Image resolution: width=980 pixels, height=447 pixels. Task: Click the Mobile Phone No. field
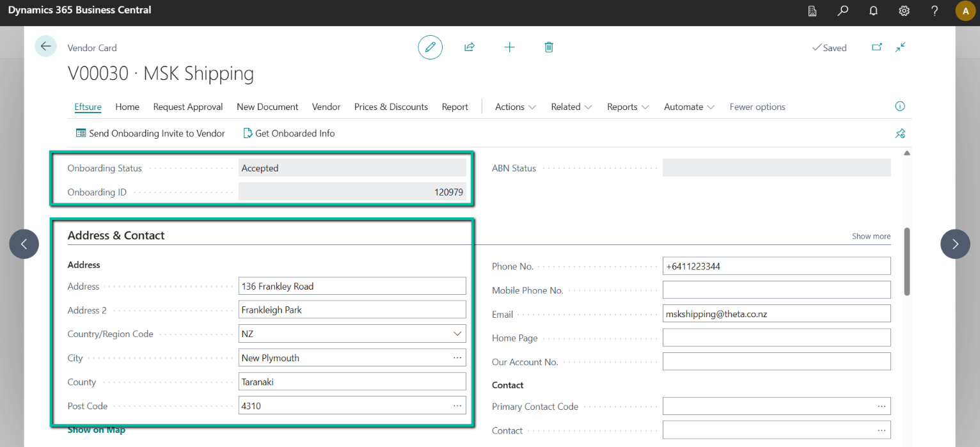777,290
